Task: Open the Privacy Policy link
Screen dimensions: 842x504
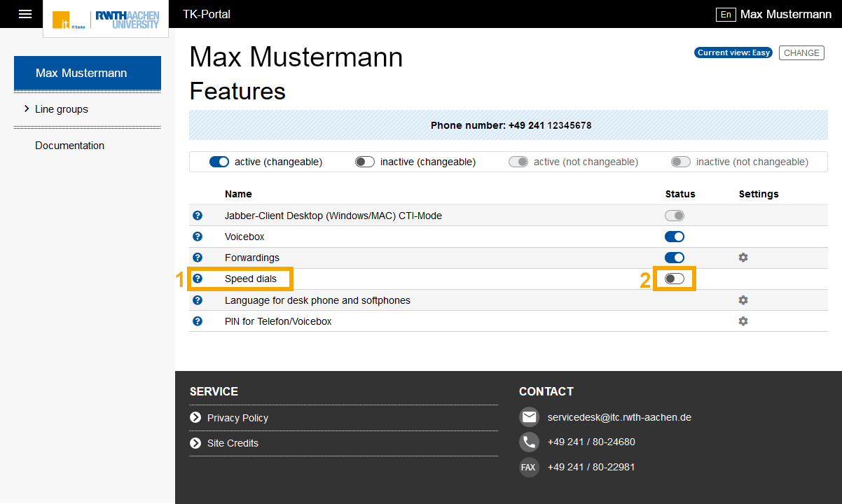Action: coord(237,418)
